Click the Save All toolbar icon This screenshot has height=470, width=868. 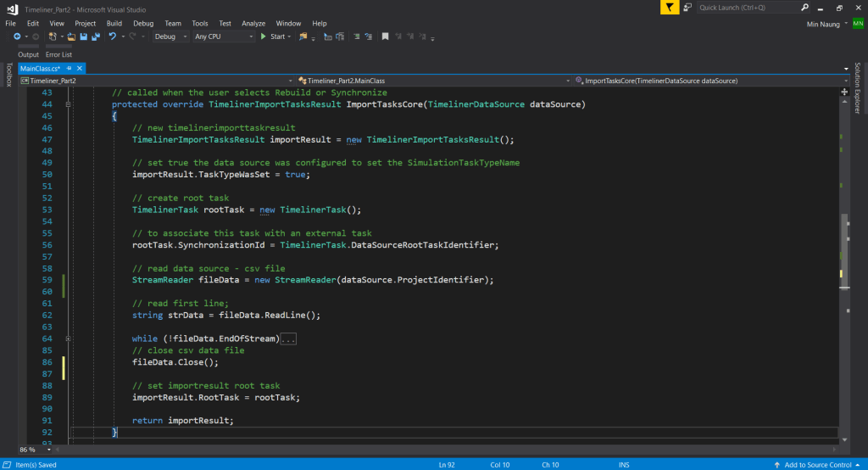pyautogui.click(x=94, y=36)
